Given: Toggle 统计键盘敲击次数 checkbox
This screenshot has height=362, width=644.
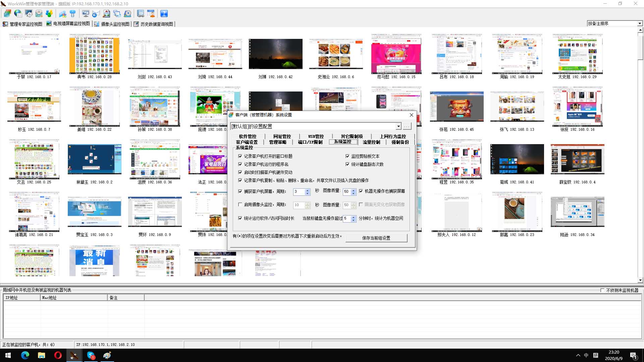Looking at the screenshot, I should pos(347,164).
